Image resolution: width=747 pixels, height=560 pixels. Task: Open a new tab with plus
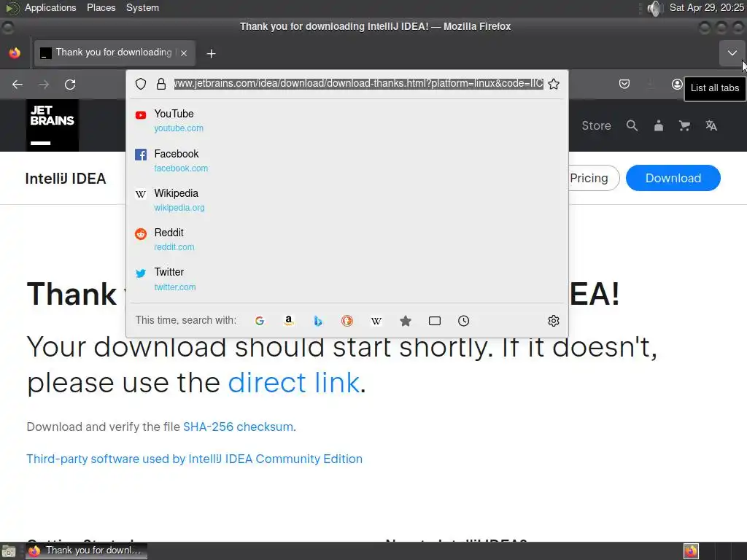tap(211, 54)
